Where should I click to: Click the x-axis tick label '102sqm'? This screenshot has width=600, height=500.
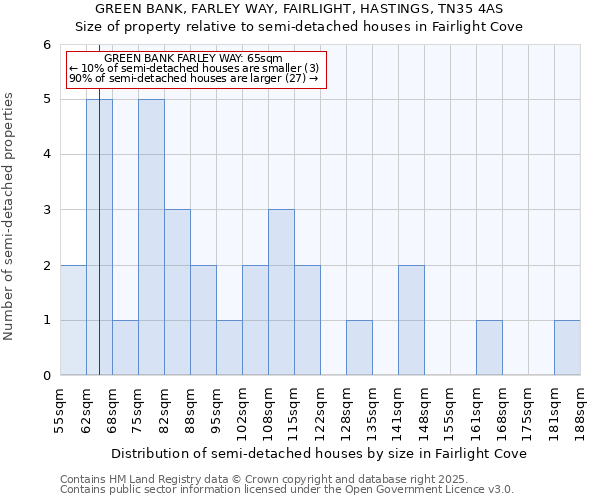[x=241, y=415]
